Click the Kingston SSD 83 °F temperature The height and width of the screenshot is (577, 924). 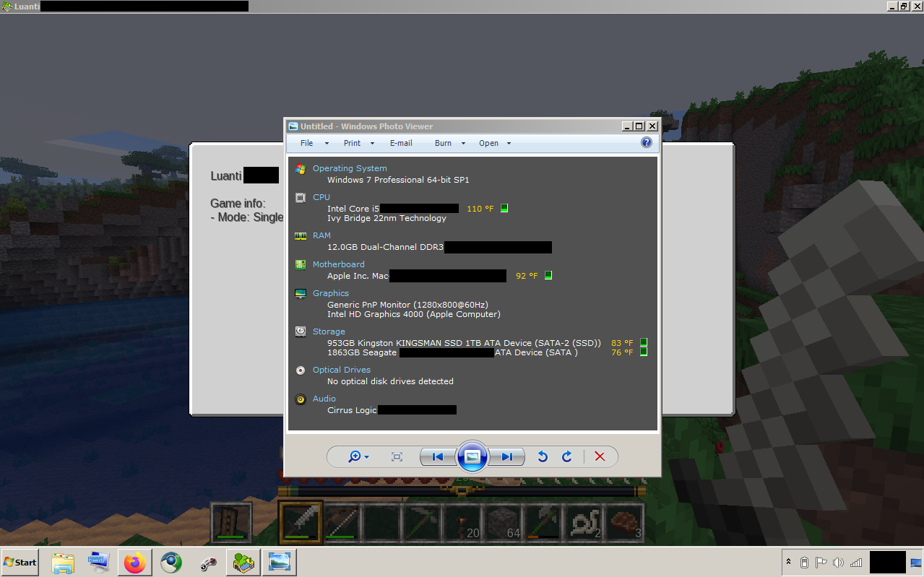[622, 343]
